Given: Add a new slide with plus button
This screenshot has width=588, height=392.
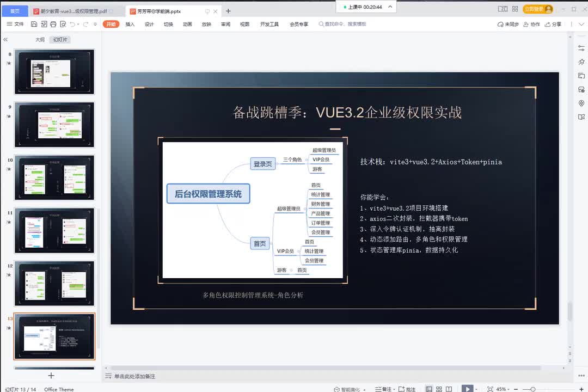Looking at the screenshot, I should tap(51, 376).
